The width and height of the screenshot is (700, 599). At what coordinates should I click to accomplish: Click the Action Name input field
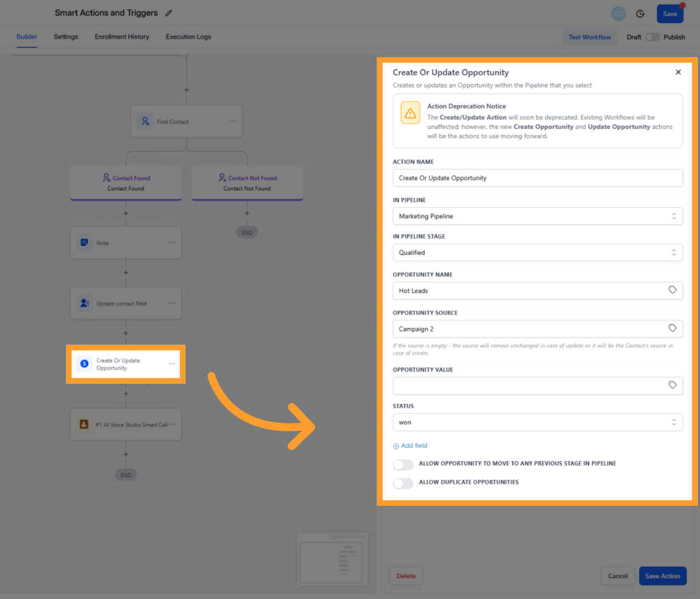(x=537, y=178)
